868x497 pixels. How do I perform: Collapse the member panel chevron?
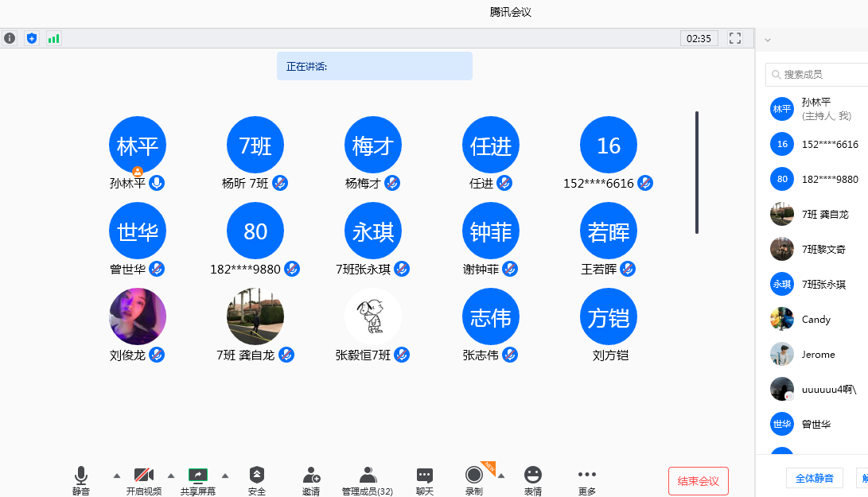pyautogui.click(x=767, y=39)
